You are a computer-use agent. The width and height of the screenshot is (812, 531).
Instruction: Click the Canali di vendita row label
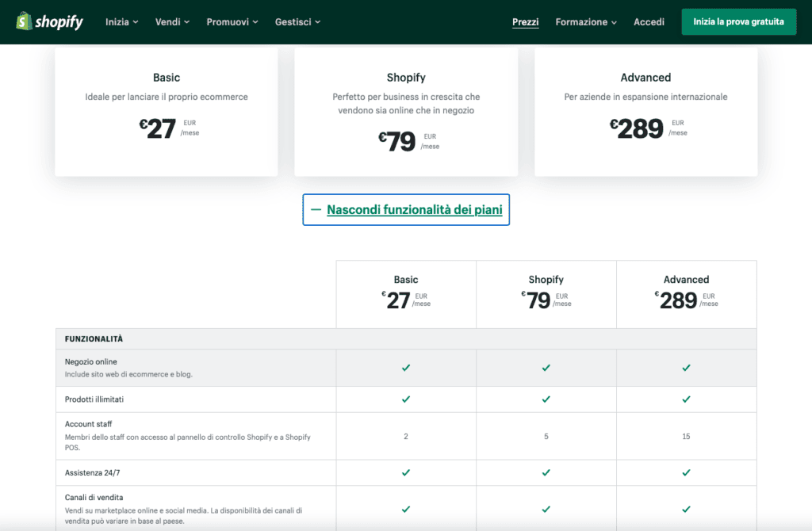point(94,498)
